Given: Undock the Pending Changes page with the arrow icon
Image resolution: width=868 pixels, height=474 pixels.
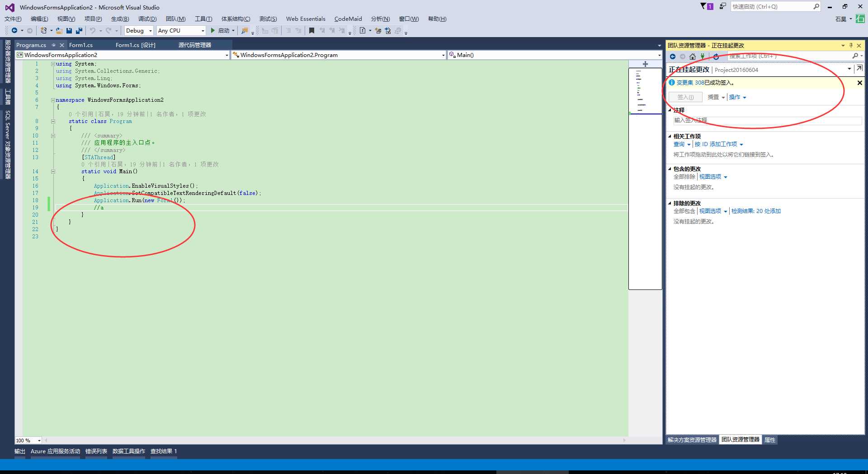Looking at the screenshot, I should click(x=859, y=68).
